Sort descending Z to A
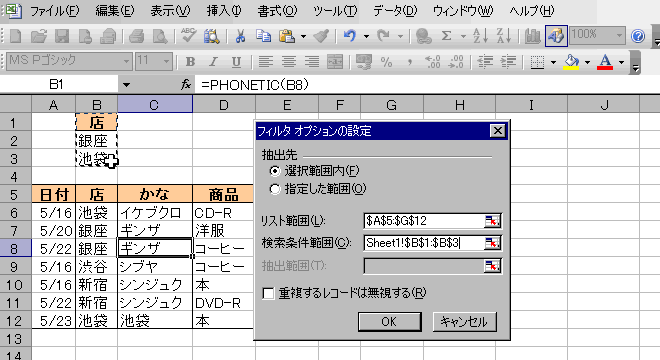 click(x=503, y=37)
